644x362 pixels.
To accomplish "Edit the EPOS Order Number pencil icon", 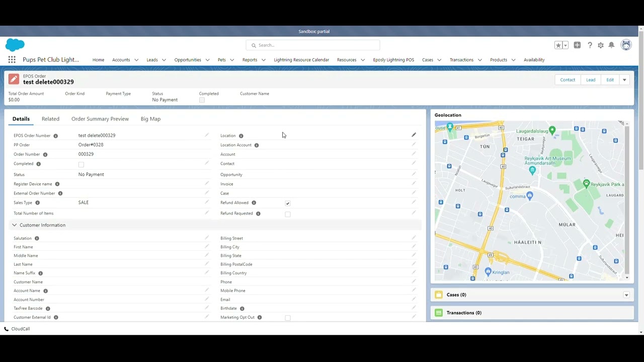I will [206, 135].
